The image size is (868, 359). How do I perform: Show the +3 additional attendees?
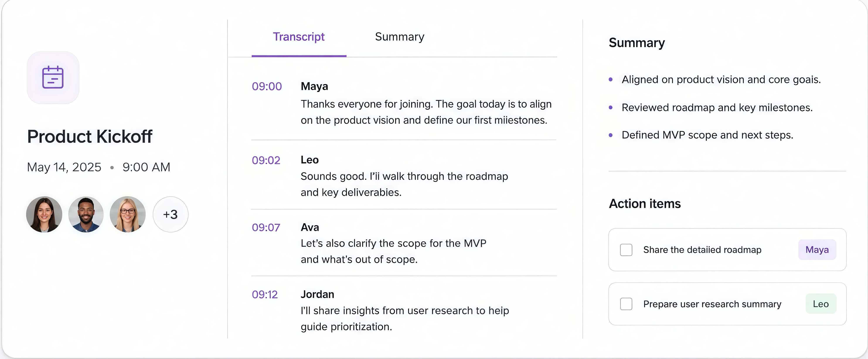click(170, 214)
